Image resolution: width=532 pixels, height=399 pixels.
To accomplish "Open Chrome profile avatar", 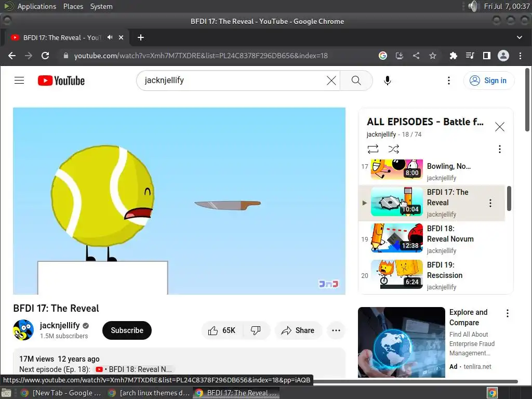I will 503,56.
